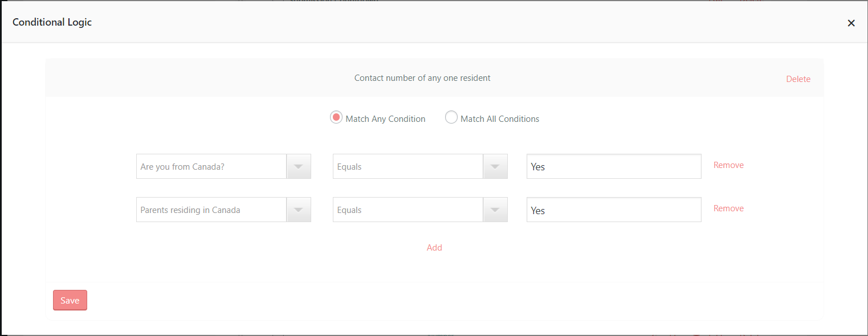Open the question selector showing 'Are you from Canada?'
The width and height of the screenshot is (868, 336).
click(x=211, y=166)
